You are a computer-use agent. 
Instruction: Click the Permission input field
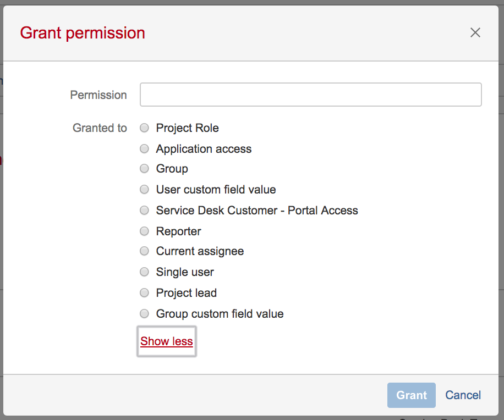click(311, 95)
